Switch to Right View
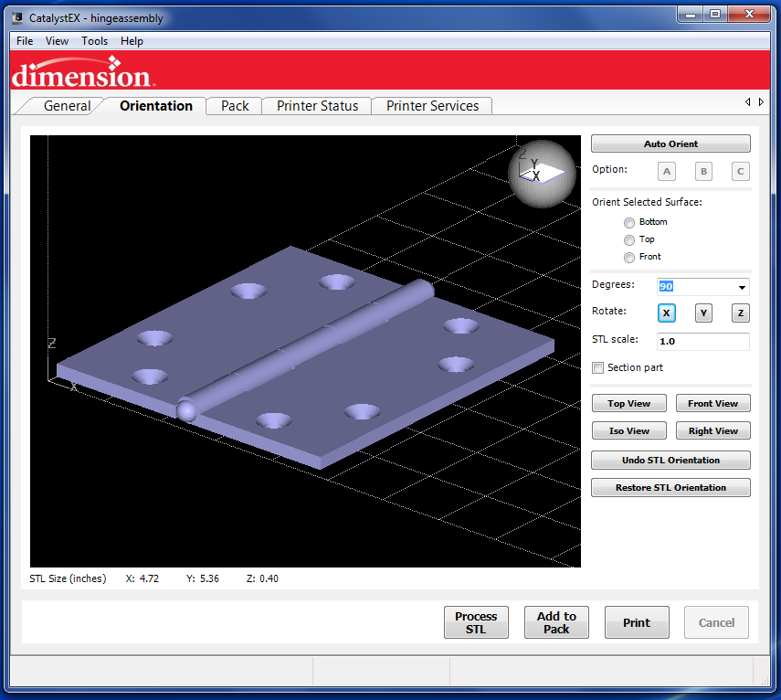Viewport: 781px width, 700px height. (x=712, y=430)
